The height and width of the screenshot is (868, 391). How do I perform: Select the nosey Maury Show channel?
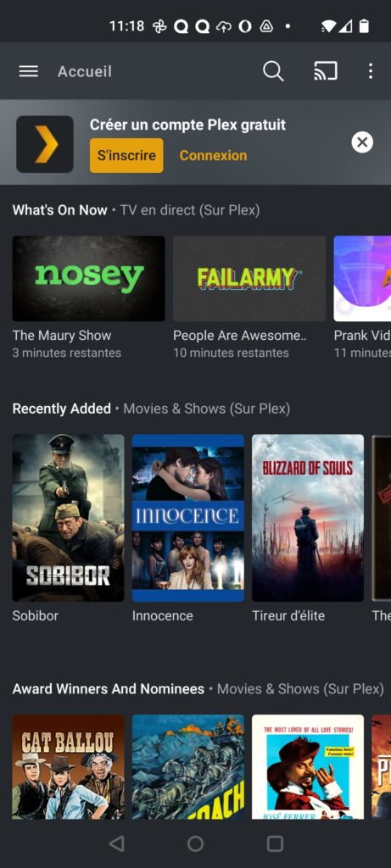click(88, 278)
